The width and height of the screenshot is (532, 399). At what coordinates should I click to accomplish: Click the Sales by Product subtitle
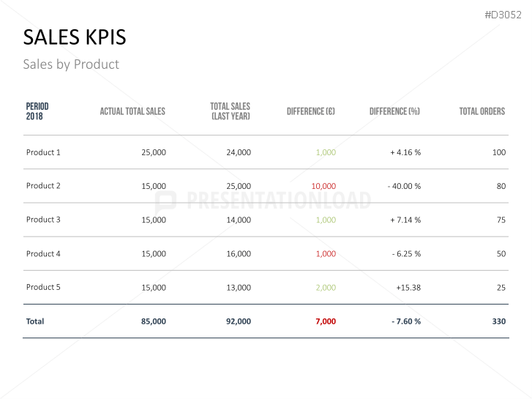point(71,64)
